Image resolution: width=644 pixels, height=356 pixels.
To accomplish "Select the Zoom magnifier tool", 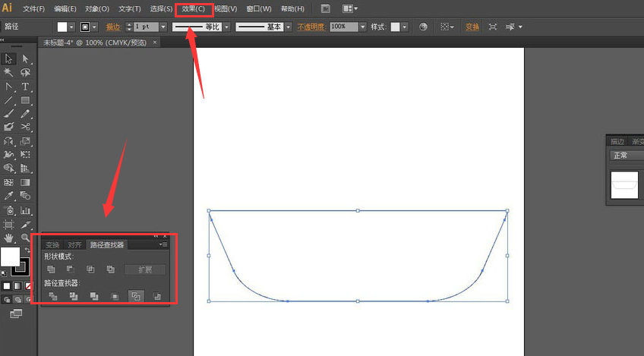I will (25, 238).
